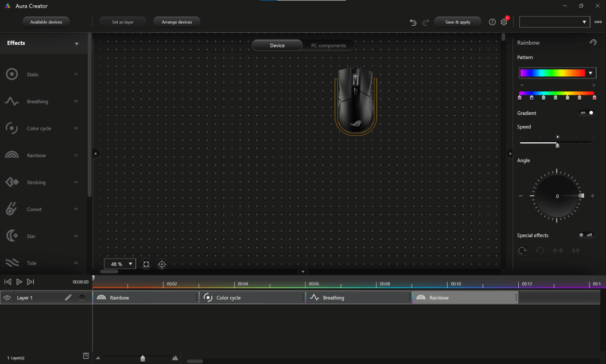
Task: Select the Comet effect icon
Action: coord(11,209)
